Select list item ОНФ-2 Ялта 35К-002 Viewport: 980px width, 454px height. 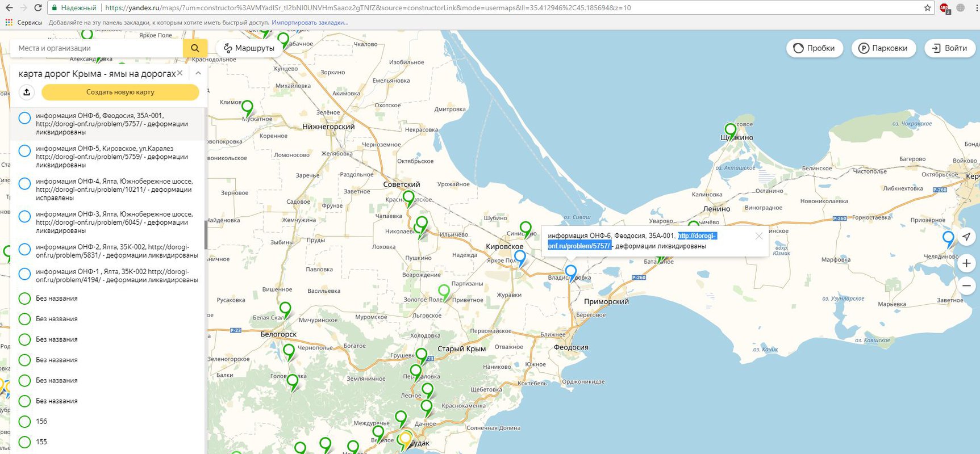(108, 251)
